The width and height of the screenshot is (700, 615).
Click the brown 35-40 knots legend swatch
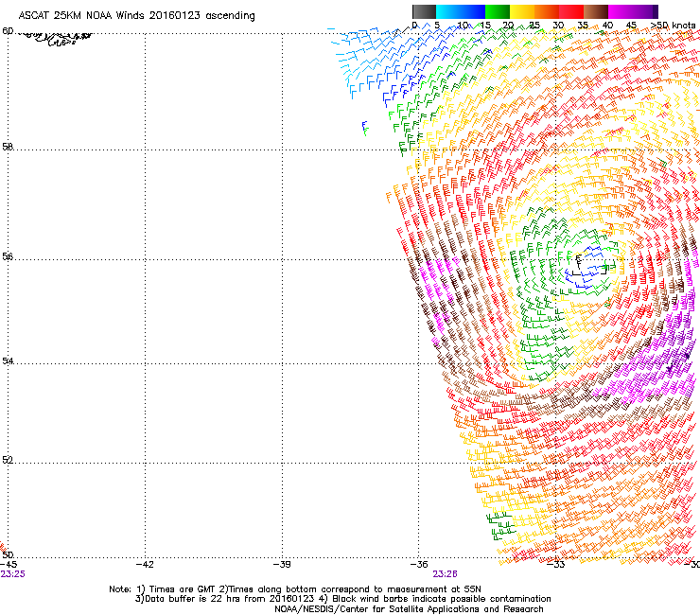(596, 11)
